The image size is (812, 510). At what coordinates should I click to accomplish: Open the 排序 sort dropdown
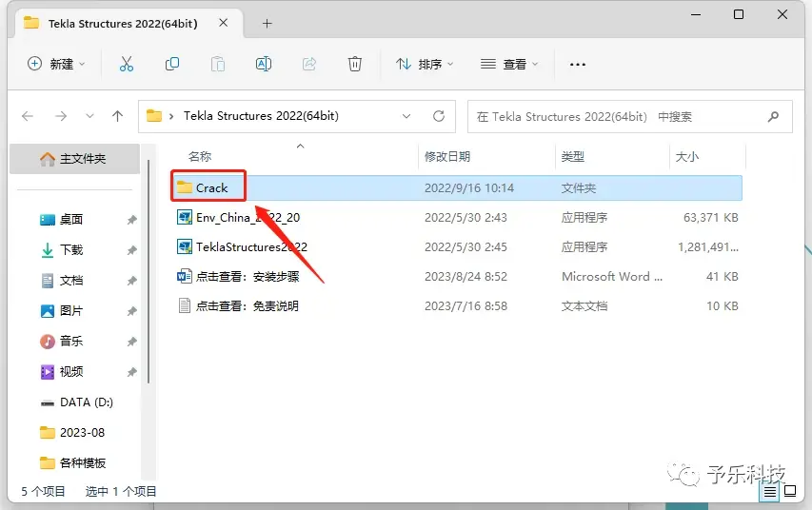425,64
